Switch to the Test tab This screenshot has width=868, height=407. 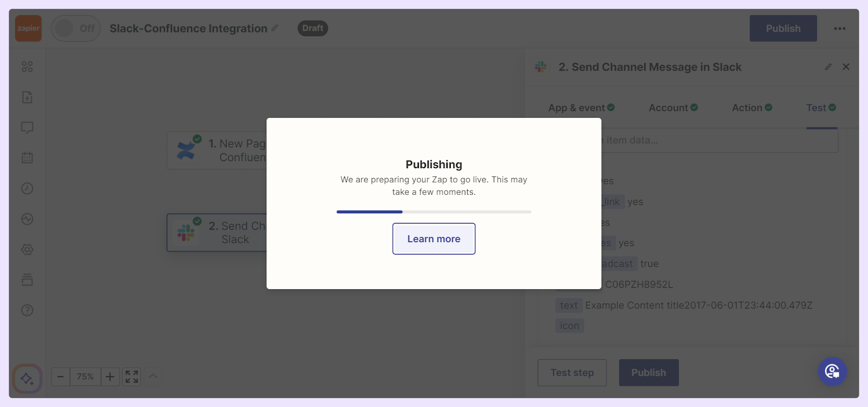(x=821, y=107)
